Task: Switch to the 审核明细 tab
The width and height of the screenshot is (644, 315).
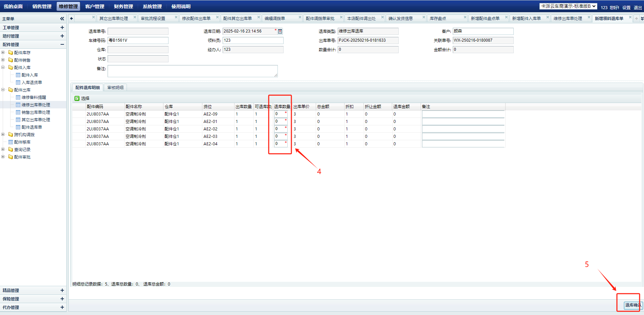Action: tap(115, 88)
